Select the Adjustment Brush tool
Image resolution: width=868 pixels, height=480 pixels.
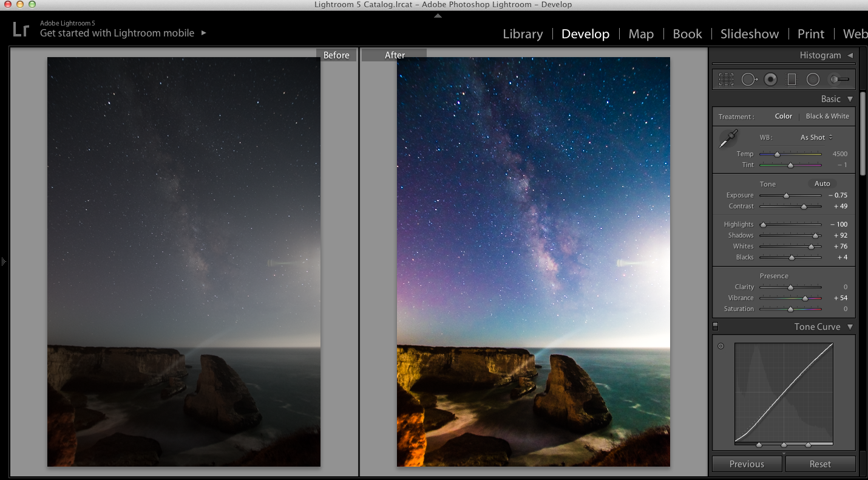839,79
